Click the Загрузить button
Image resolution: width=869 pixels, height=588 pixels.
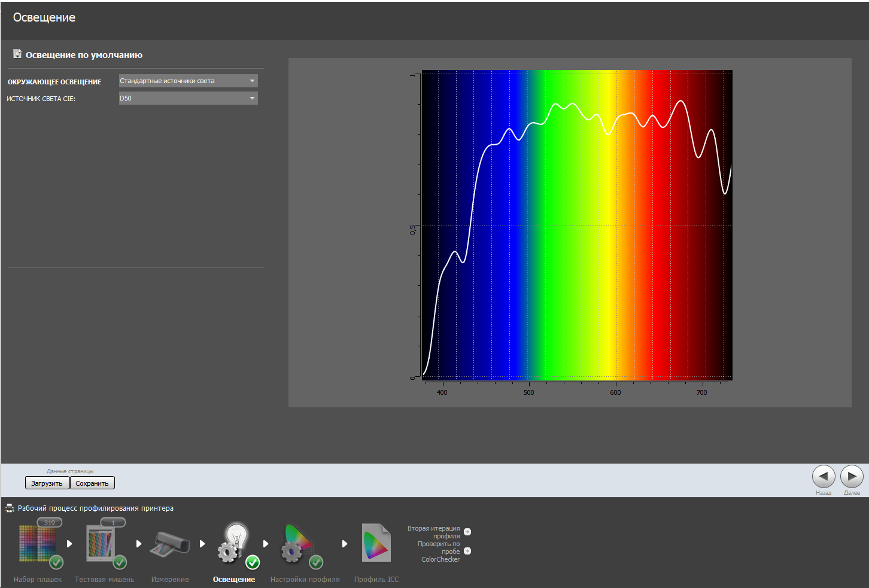pos(47,483)
